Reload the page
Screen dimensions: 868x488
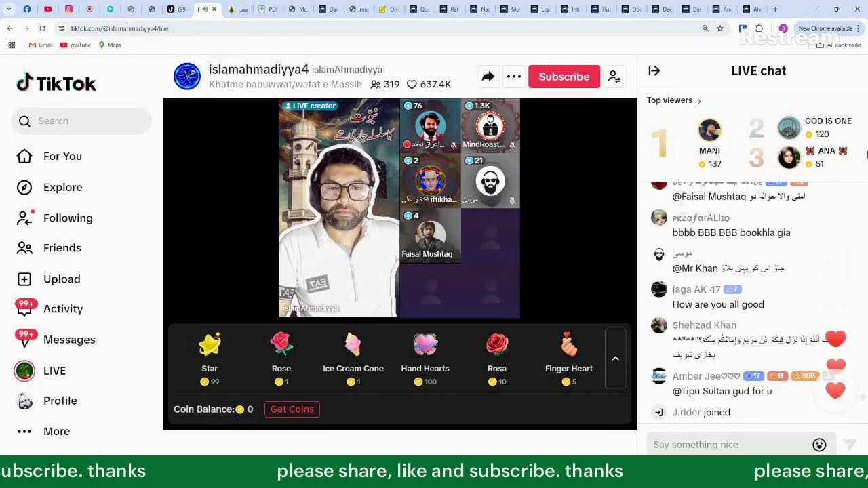tap(42, 28)
